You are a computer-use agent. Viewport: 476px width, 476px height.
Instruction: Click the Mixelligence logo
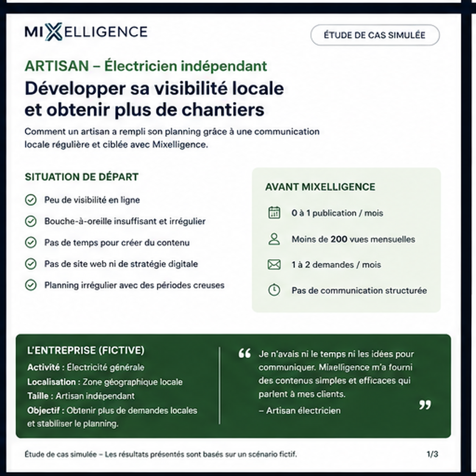coord(86,32)
